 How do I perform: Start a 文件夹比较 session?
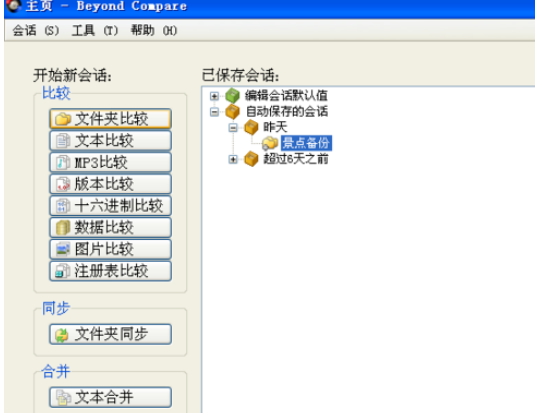[x=110, y=119]
